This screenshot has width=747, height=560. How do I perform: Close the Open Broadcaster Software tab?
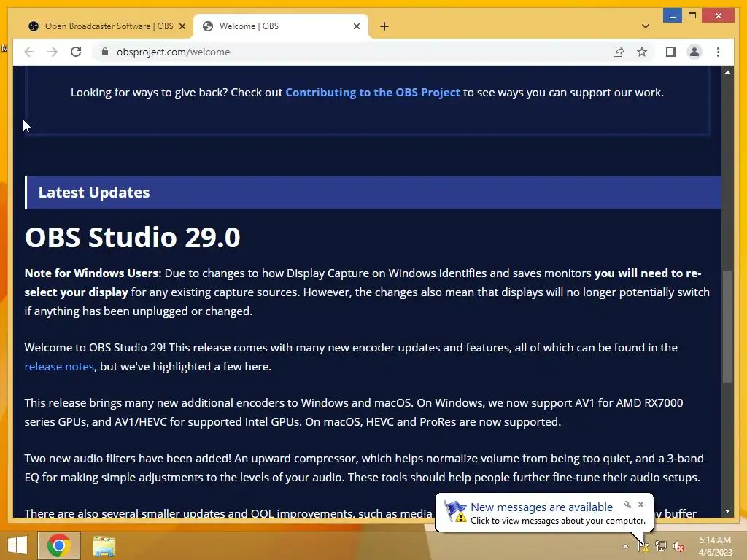182,26
